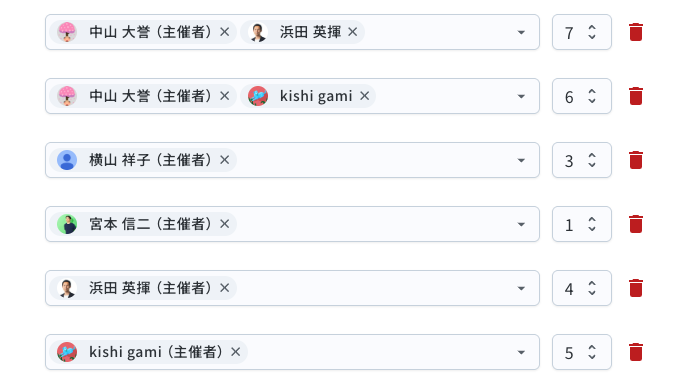Delete the row with value 6
The width and height of the screenshot is (686, 392).
(636, 96)
